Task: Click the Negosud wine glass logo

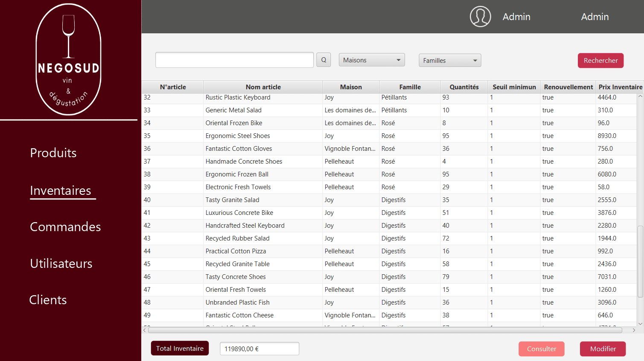Action: coord(68,59)
